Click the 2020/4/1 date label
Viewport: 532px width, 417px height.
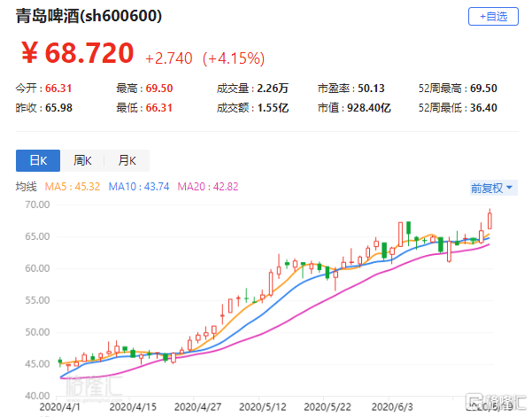pyautogui.click(x=59, y=407)
